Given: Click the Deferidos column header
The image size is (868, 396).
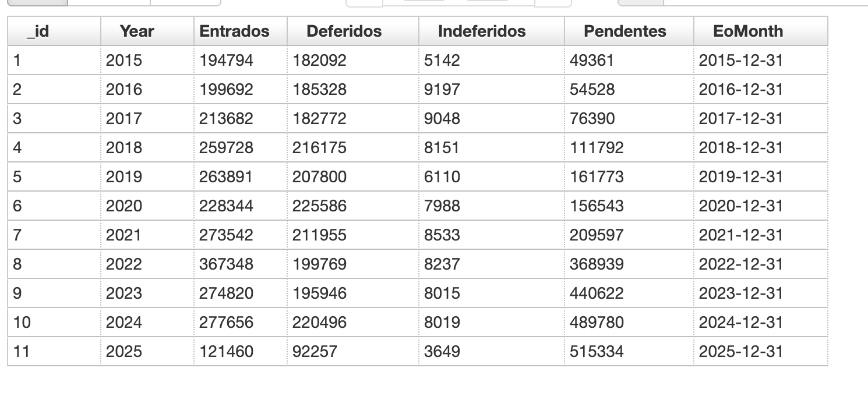Looking at the screenshot, I should pyautogui.click(x=344, y=31).
